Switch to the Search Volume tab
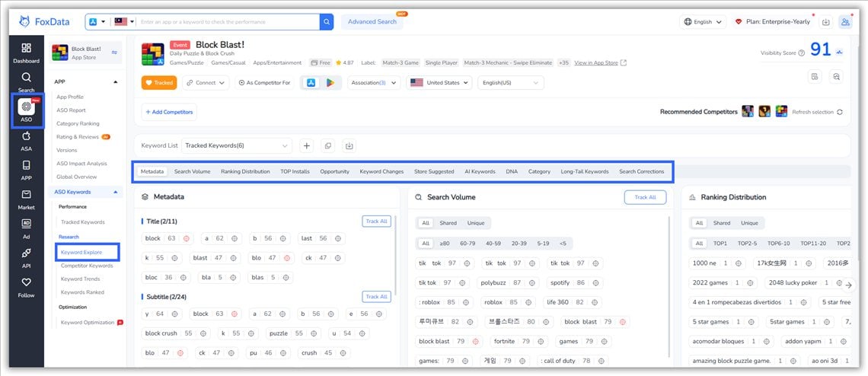Viewport: 868px width, 376px height. coord(192,172)
